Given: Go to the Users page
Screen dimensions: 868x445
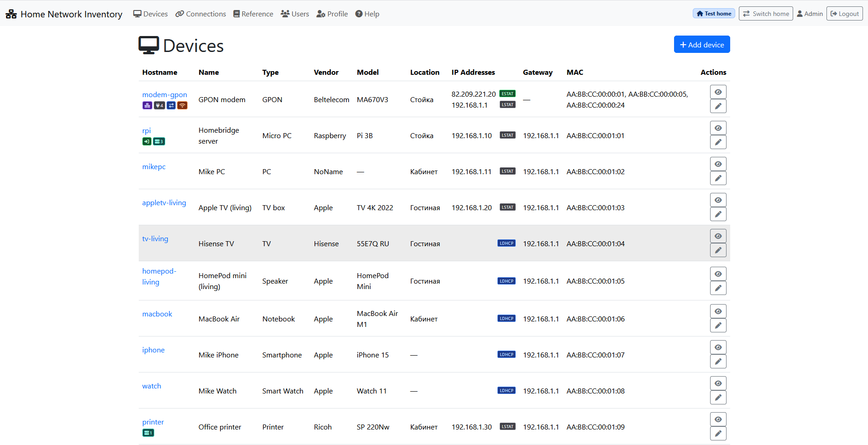Looking at the screenshot, I should click(x=295, y=14).
